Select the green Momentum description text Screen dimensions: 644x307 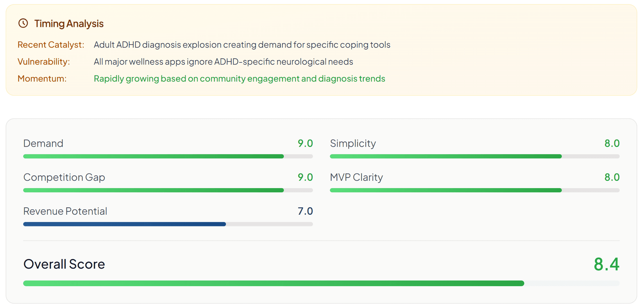[x=239, y=79]
